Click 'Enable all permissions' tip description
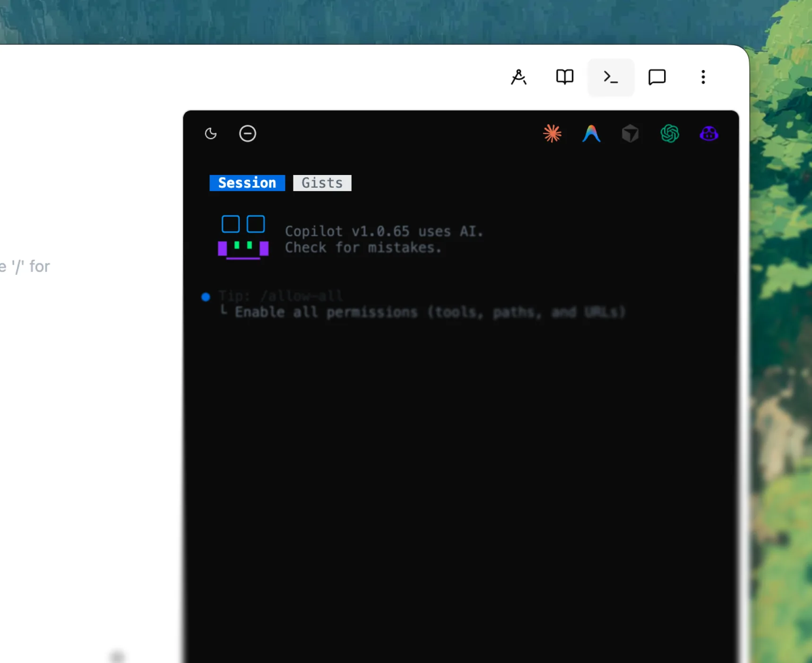The height and width of the screenshot is (663, 812). (430, 312)
